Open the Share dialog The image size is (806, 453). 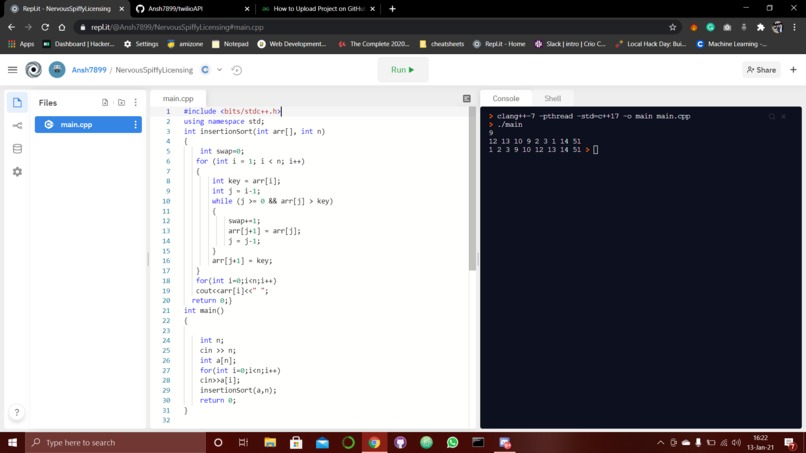tap(761, 70)
